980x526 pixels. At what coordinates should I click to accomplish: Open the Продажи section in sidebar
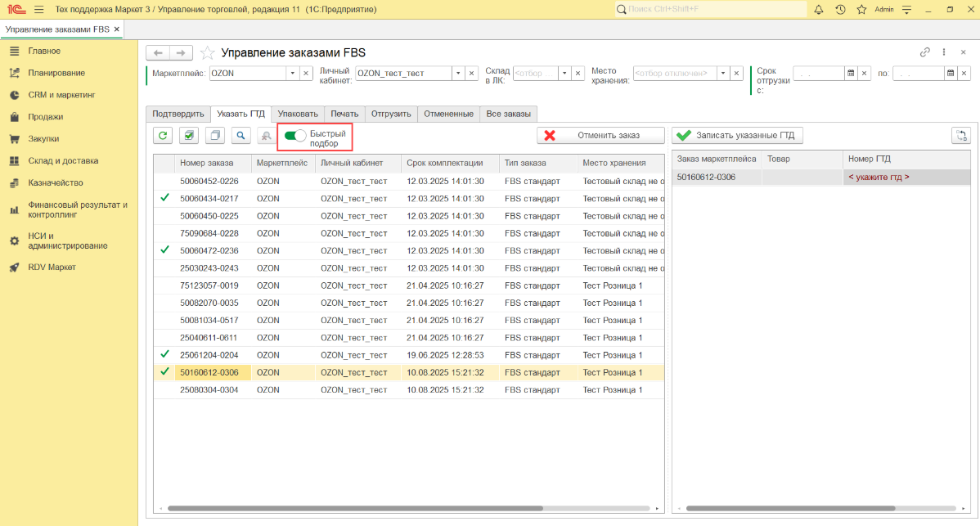[x=46, y=117]
